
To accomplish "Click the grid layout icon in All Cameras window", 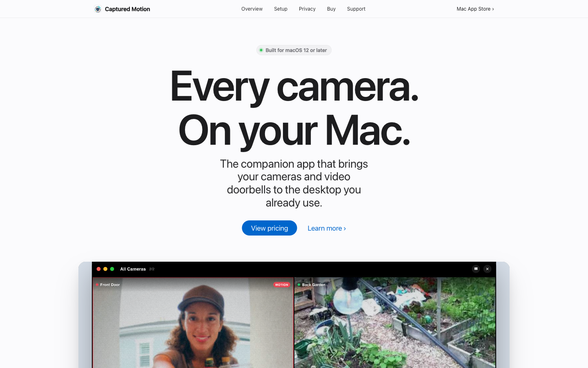I will pos(476,269).
